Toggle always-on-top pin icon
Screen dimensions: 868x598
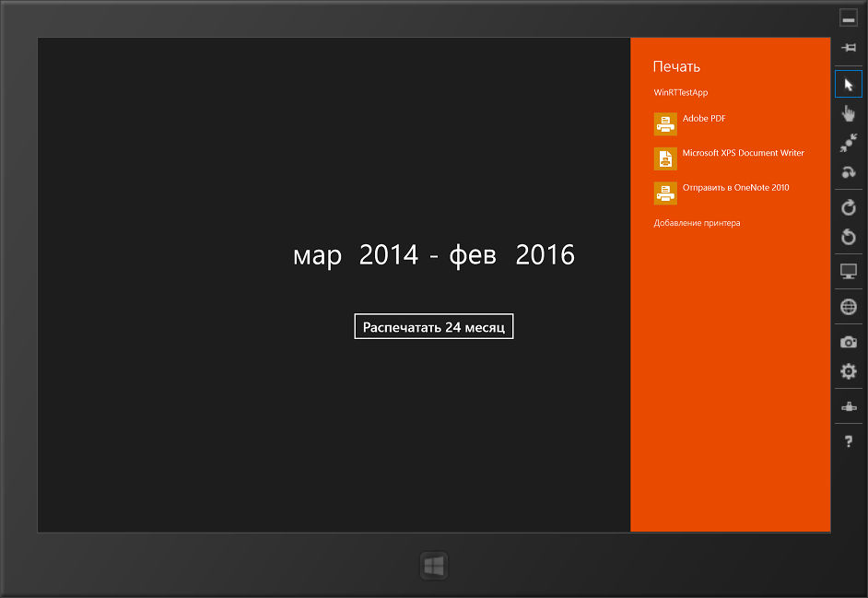point(848,48)
